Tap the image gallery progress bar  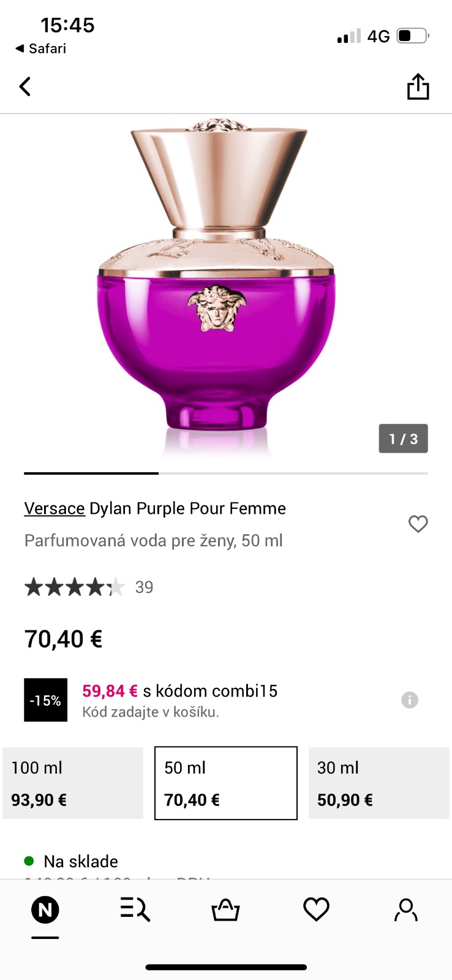[x=225, y=473]
